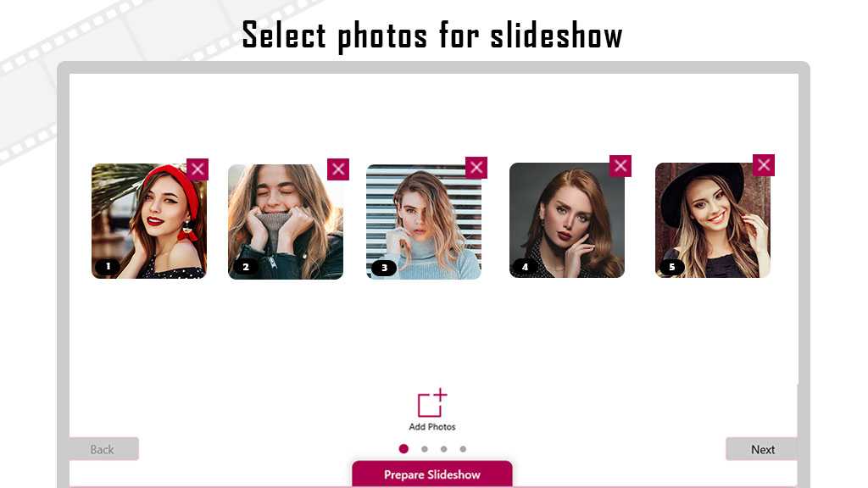Start the Prepare Slideshow button

(x=432, y=474)
